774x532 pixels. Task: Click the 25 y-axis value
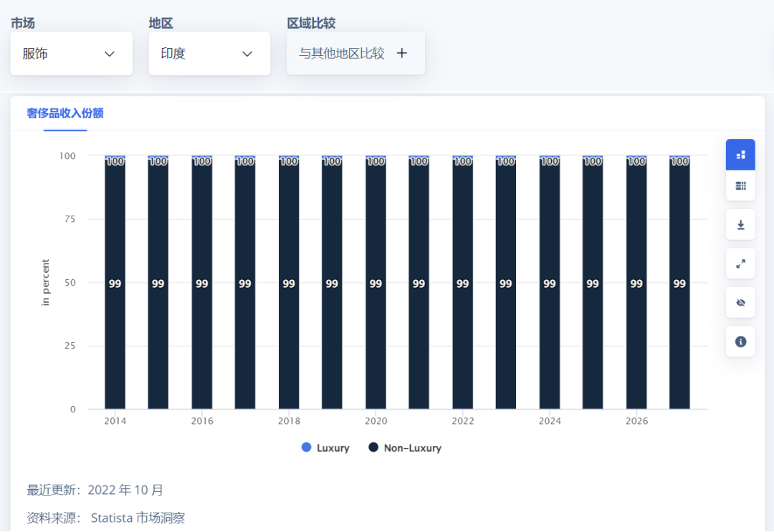pos(70,346)
